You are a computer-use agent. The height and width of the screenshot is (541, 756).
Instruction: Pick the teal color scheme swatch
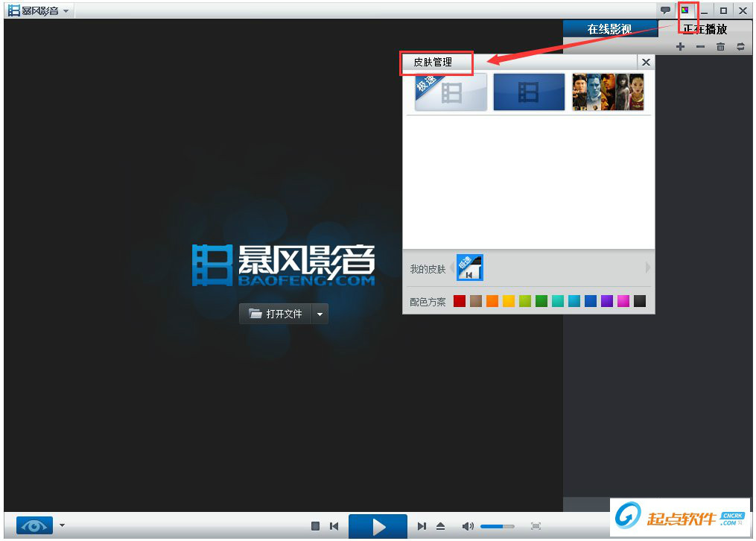point(558,301)
